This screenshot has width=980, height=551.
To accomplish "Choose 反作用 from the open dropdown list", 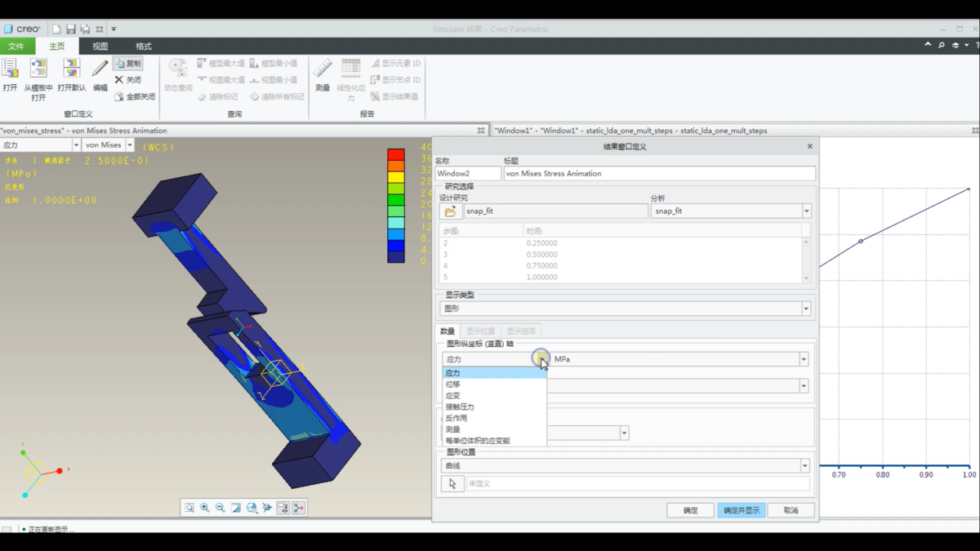I will 494,418.
